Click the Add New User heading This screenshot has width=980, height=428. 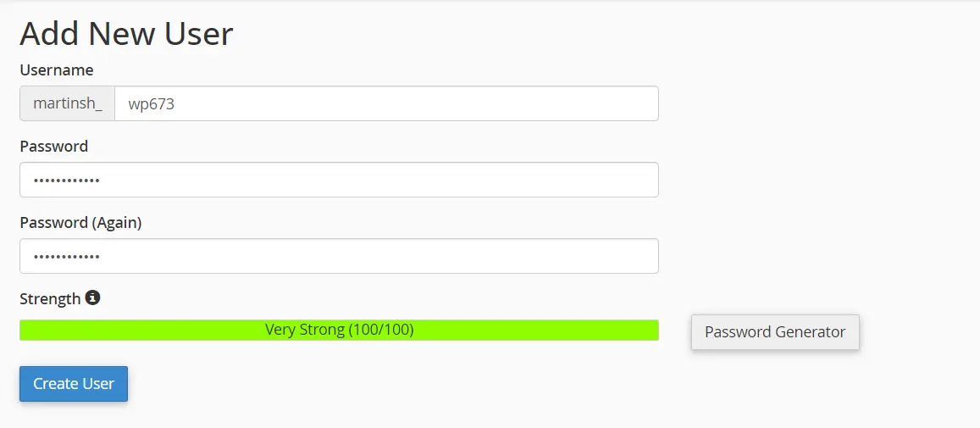pos(126,34)
